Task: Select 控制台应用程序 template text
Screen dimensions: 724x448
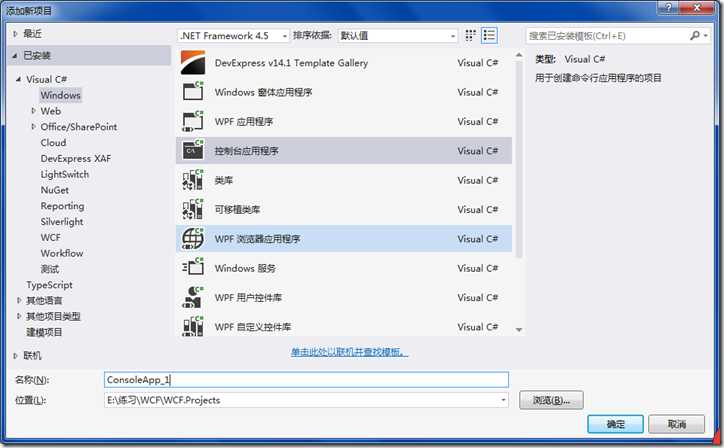Action: coord(247,151)
